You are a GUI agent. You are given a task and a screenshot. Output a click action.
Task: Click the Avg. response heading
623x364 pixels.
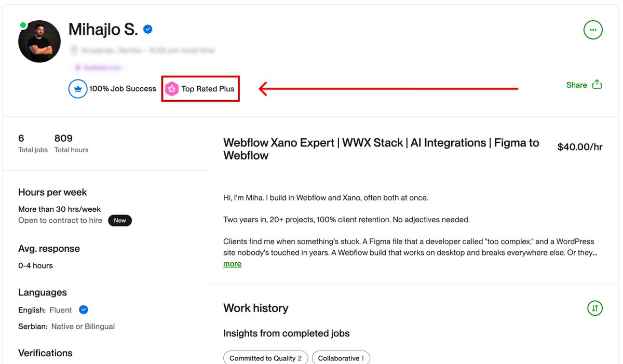coord(49,249)
